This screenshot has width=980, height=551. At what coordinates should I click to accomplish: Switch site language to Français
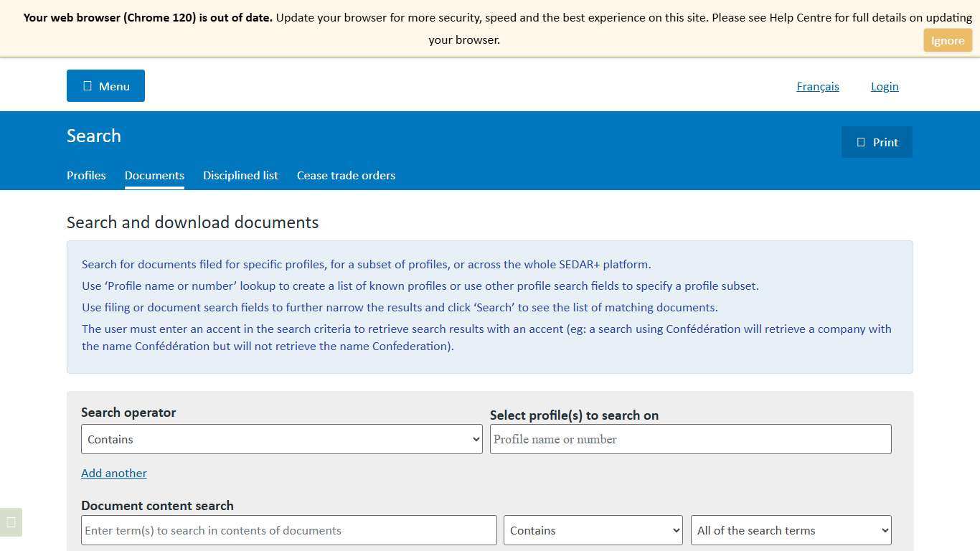tap(817, 86)
